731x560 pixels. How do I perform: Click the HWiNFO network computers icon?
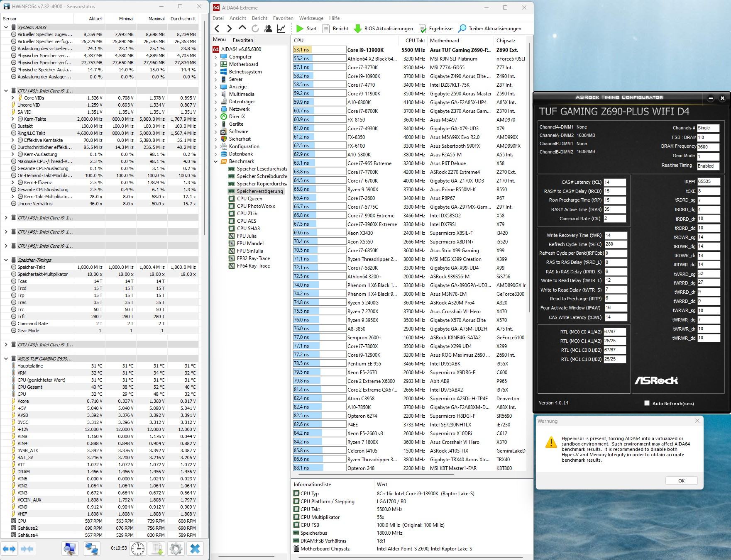[91, 549]
